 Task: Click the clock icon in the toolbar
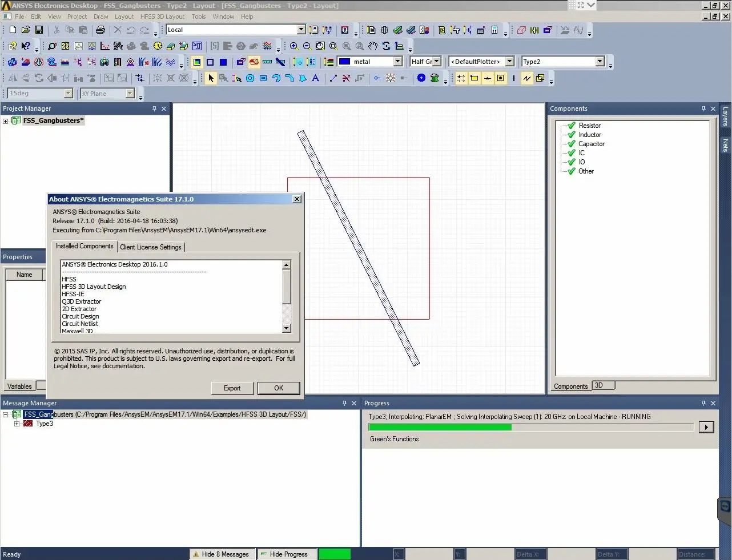tap(158, 46)
